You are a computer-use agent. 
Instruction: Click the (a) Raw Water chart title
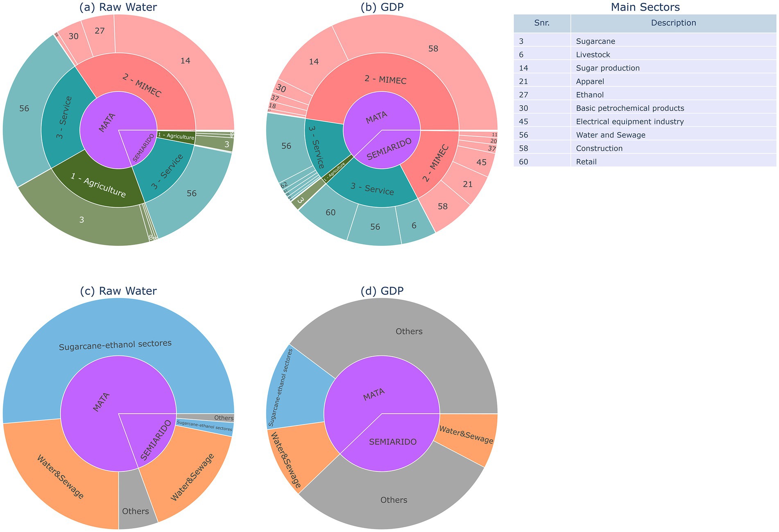click(x=118, y=7)
